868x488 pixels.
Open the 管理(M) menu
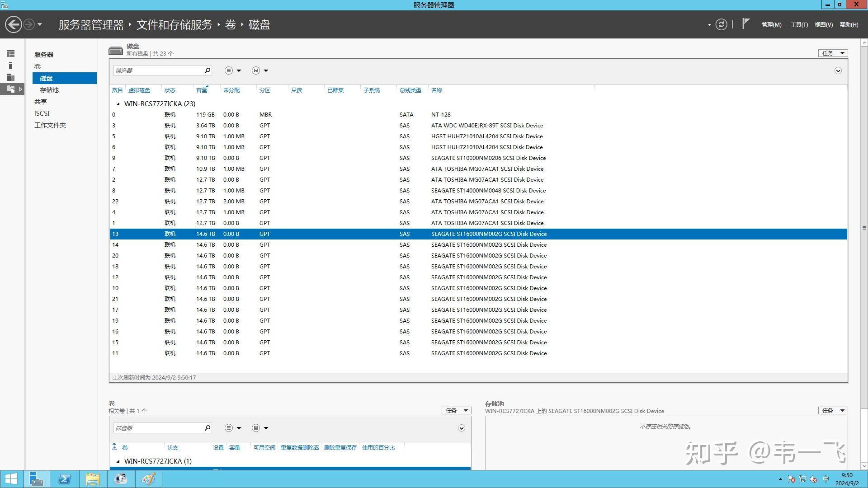pos(771,25)
